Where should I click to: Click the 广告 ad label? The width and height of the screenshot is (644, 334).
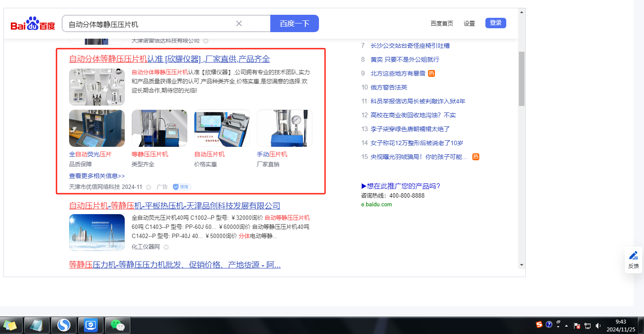point(162,187)
